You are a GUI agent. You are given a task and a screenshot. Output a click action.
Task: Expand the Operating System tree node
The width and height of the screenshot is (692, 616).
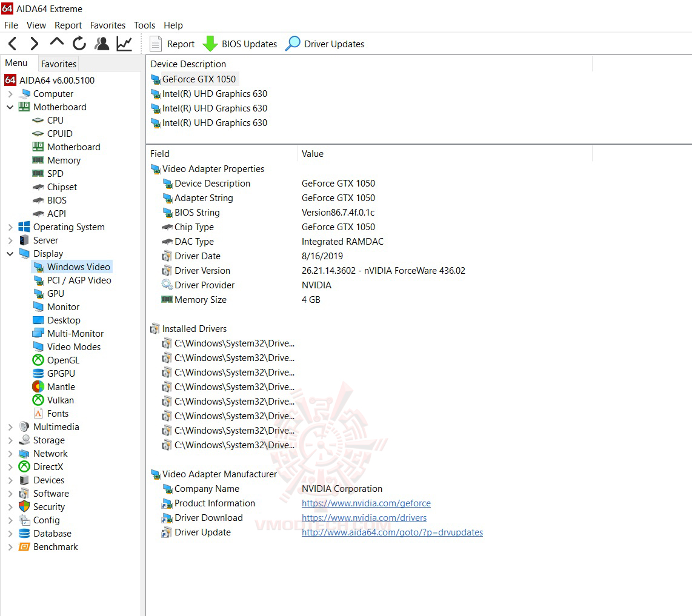10,227
